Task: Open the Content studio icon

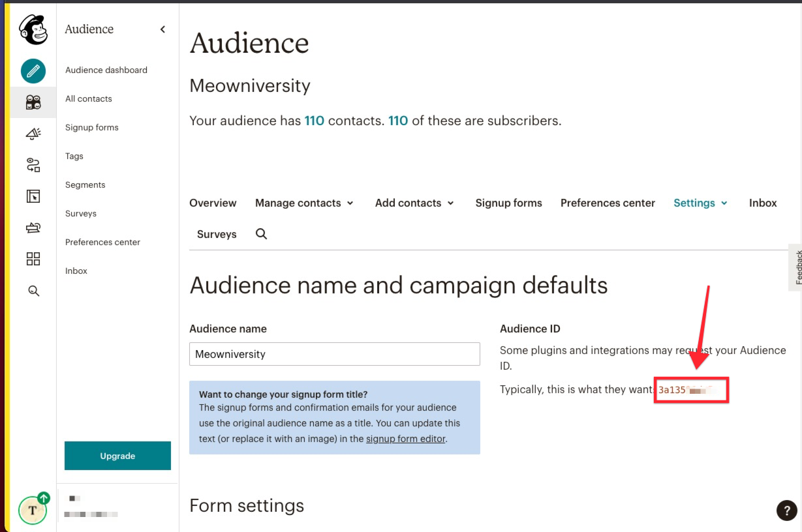Action: pos(33,228)
